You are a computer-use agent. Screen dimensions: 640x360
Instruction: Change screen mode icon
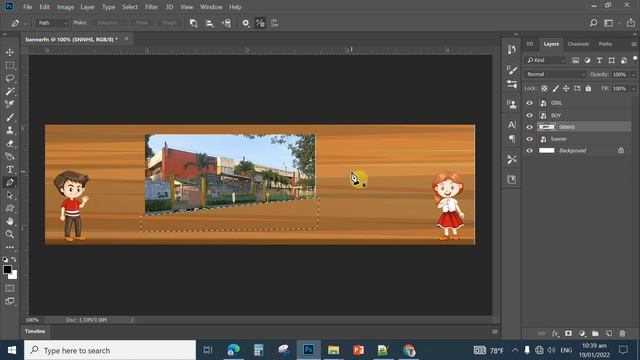point(10,301)
